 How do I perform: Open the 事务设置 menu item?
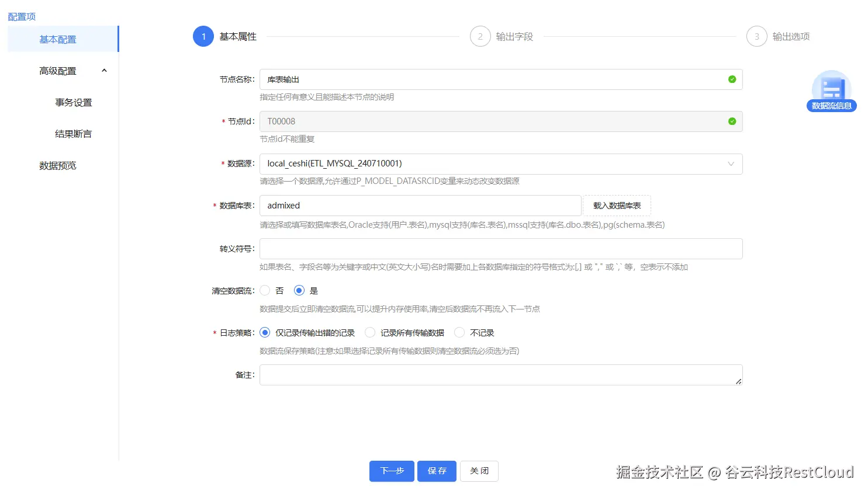(73, 102)
